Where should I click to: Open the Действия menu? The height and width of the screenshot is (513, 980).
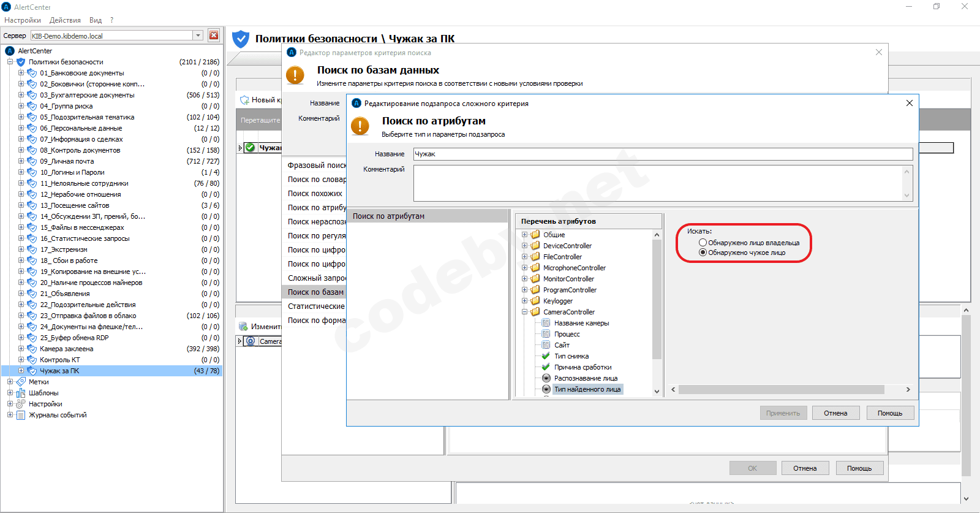(65, 20)
